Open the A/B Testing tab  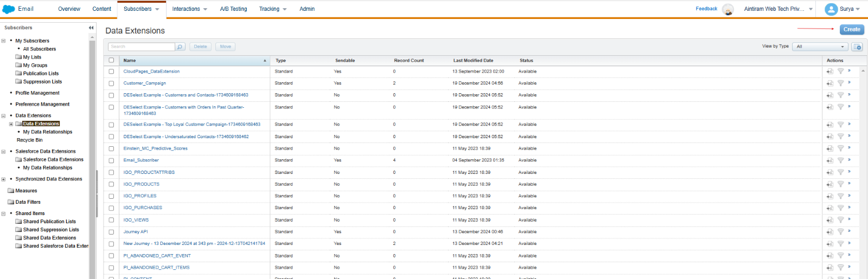point(233,9)
